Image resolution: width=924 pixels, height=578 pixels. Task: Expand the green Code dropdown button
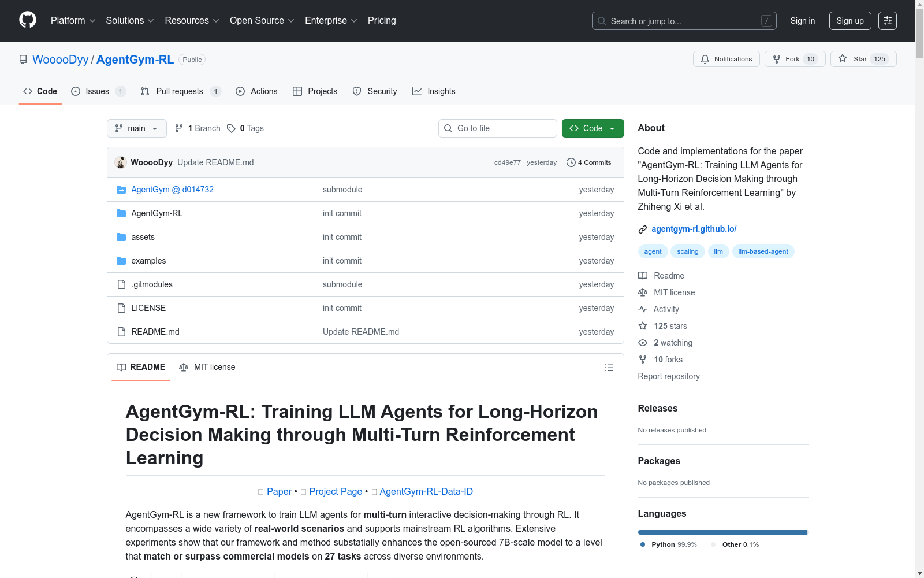[593, 128]
